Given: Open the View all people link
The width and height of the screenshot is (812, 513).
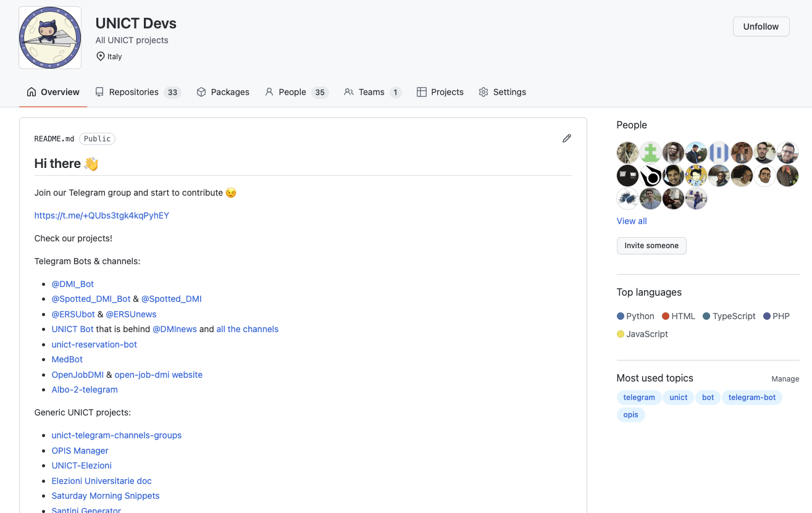Looking at the screenshot, I should 632,221.
